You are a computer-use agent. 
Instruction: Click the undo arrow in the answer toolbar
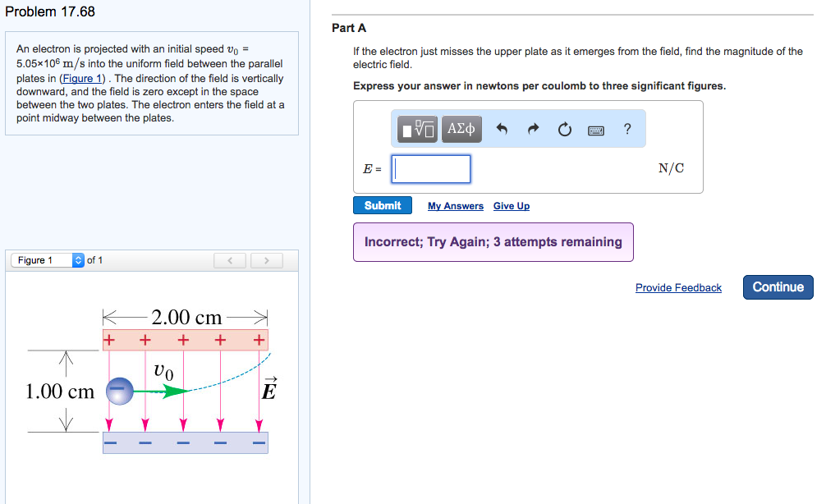pos(501,129)
